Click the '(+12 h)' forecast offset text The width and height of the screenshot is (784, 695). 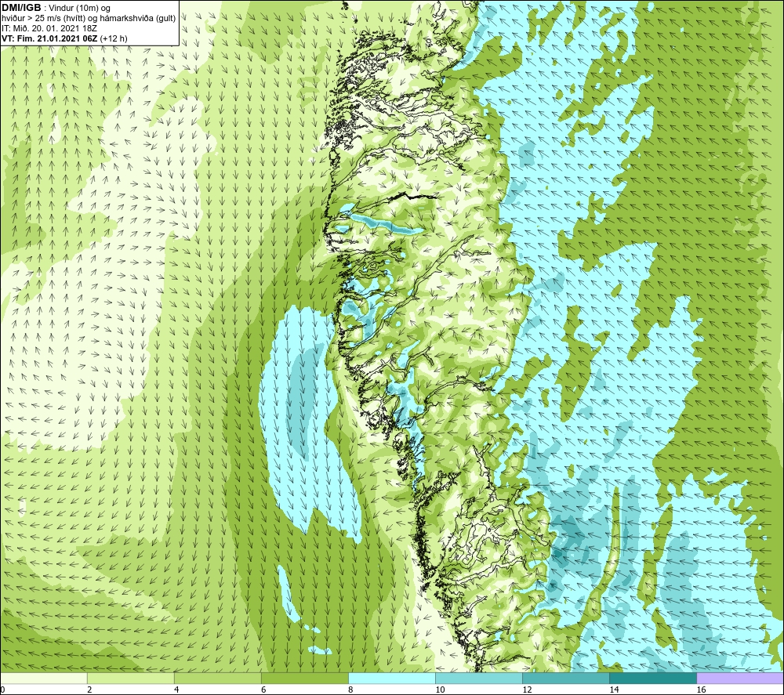pos(114,38)
